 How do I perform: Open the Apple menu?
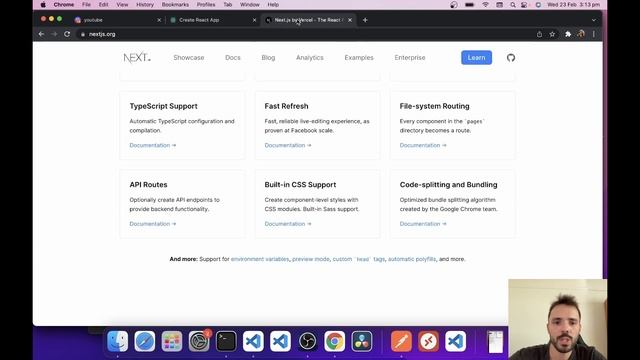coord(43,5)
